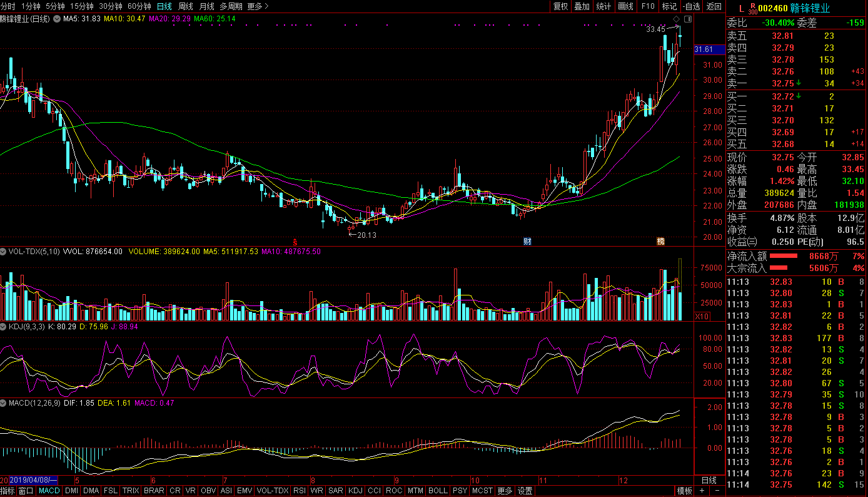Click the 返回 back button

pos(714,6)
